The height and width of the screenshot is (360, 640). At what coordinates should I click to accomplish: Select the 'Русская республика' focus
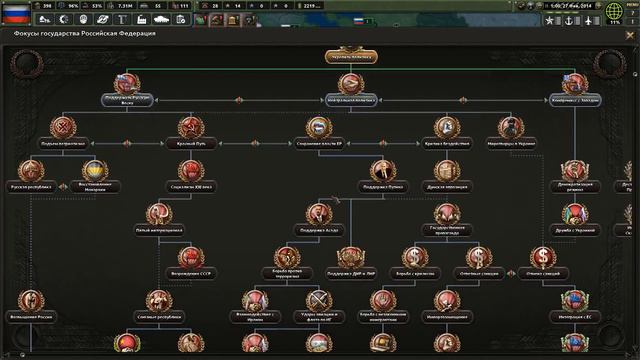31,176
